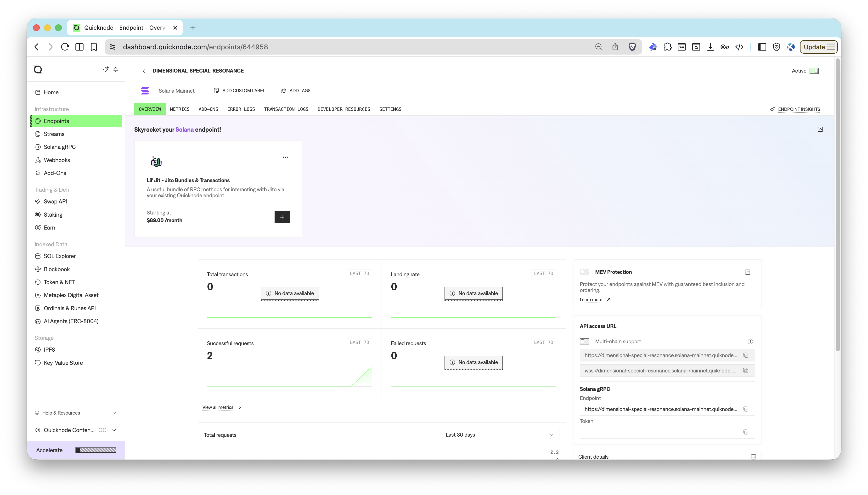Click the developer tools code icon
Screen dimensions: 868x495
[739, 47]
